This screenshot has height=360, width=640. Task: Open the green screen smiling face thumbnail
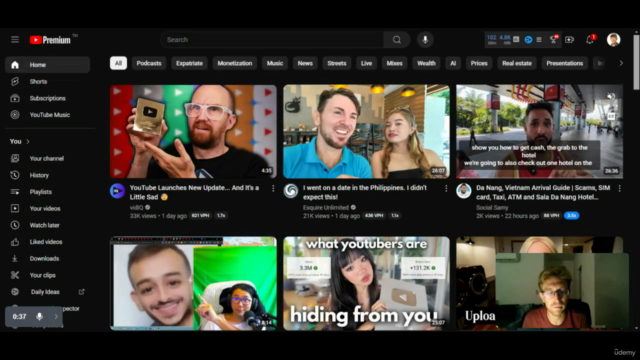193,283
